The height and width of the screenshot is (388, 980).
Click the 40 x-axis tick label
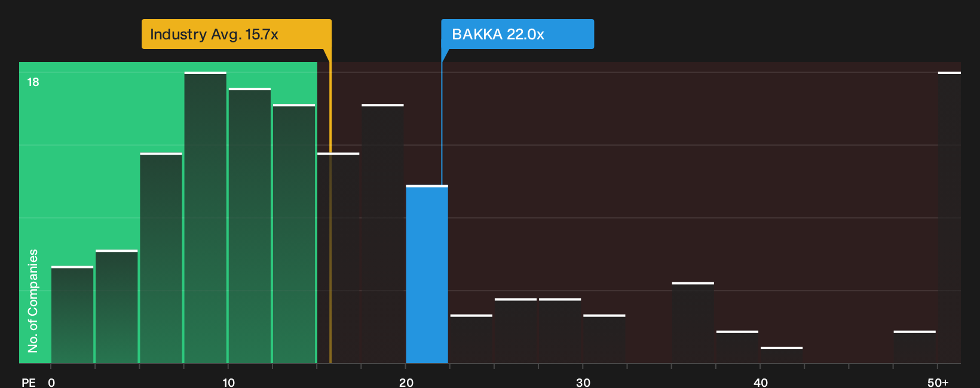coord(761,383)
